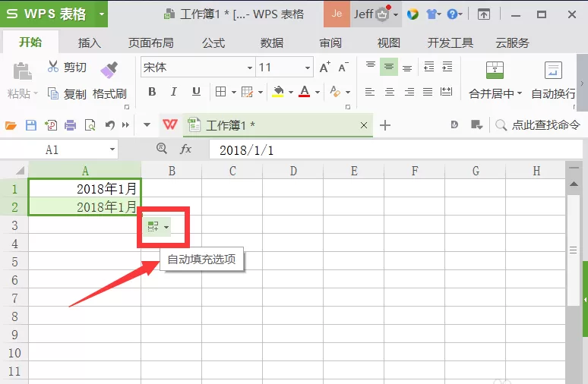Screen dimensions: 588x384
Task: Open the Jeff user account button
Action: click(x=375, y=14)
